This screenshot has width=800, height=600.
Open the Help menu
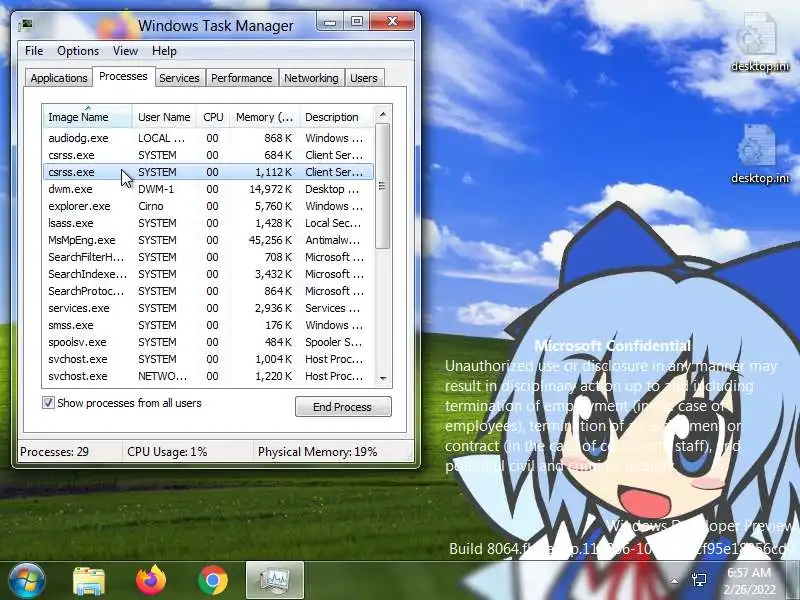point(164,51)
